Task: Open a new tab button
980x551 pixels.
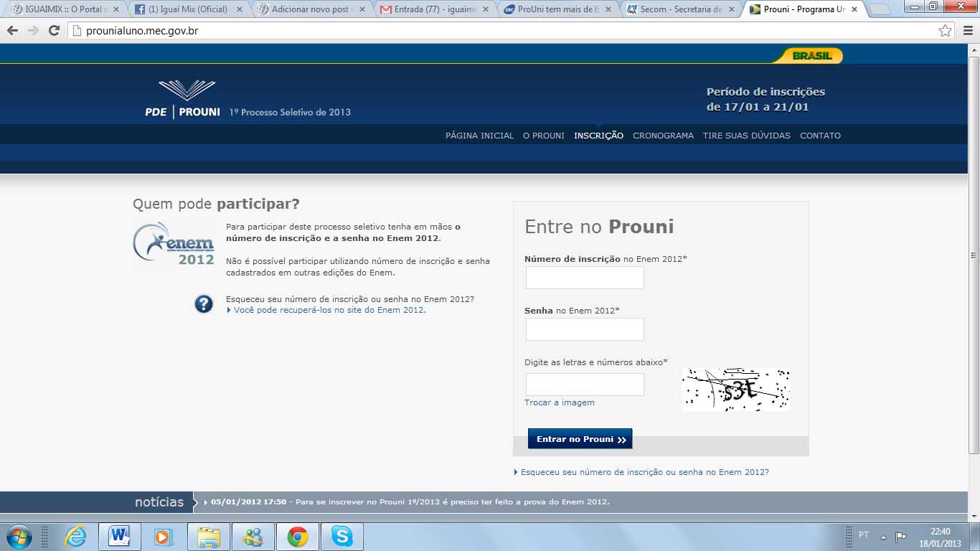Action: tap(880, 10)
